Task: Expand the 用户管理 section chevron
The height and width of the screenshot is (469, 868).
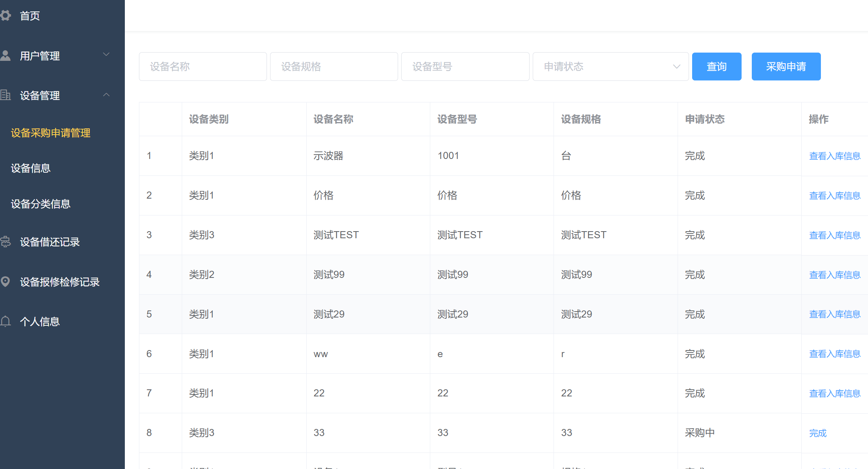Action: pyautogui.click(x=106, y=55)
